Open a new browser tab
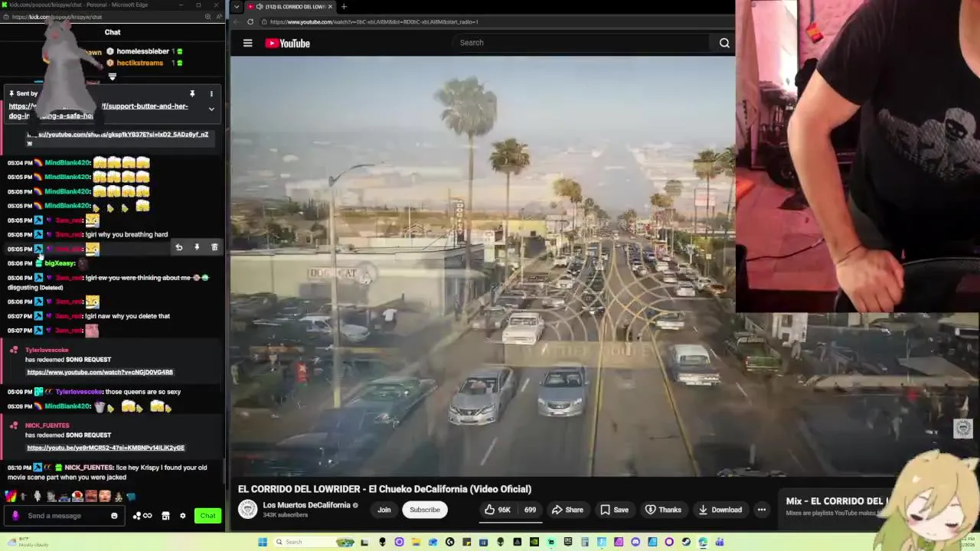Screen dimensions: 980x551 [x=344, y=7]
